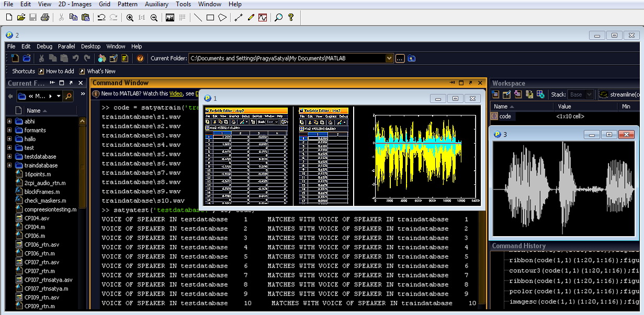Copy using the outer toolbar copy icon

(x=73, y=17)
